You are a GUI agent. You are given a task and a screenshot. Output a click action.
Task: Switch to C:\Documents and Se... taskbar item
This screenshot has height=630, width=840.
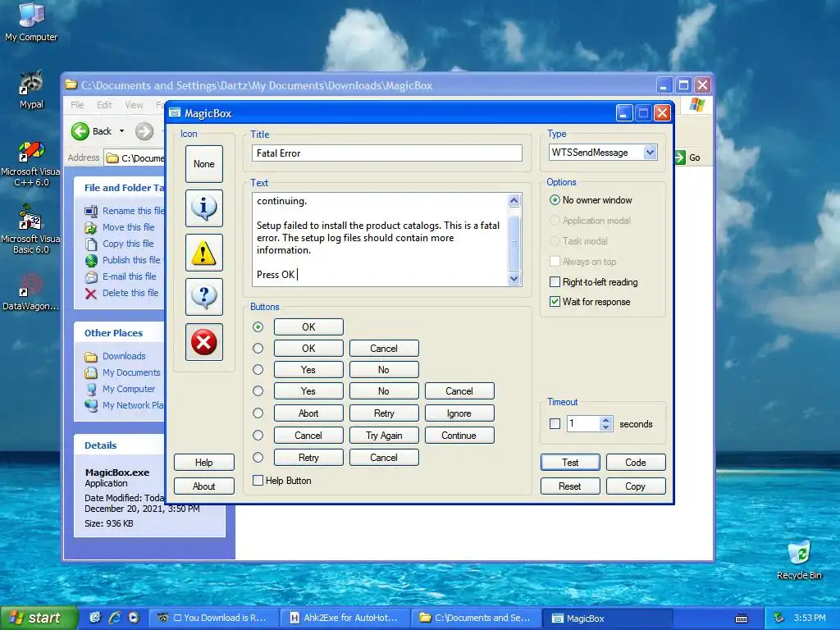click(477, 618)
